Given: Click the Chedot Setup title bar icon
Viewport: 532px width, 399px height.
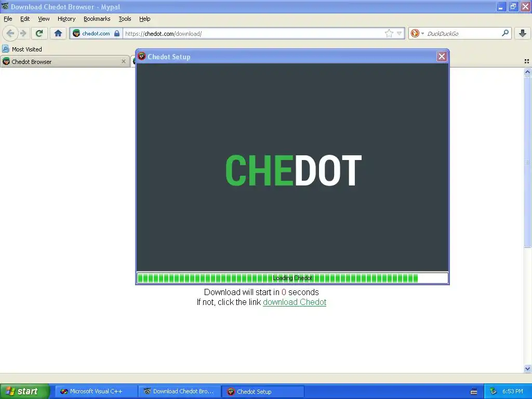Looking at the screenshot, I should tap(141, 56).
